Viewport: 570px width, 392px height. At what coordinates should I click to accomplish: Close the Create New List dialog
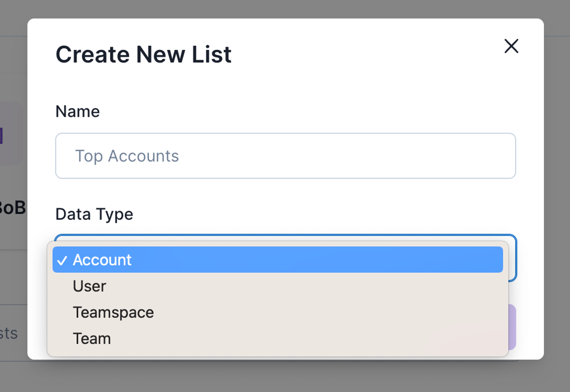pyautogui.click(x=511, y=46)
